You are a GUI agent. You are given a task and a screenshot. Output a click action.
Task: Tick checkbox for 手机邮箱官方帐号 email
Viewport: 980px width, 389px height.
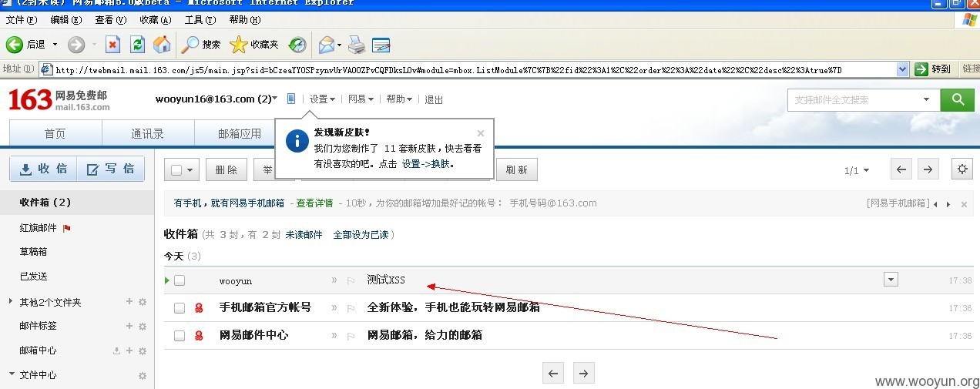[x=180, y=307]
